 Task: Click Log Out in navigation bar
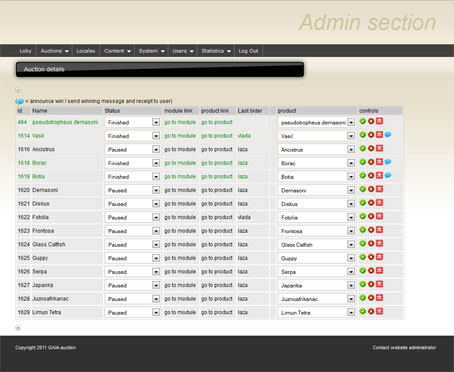coord(248,51)
